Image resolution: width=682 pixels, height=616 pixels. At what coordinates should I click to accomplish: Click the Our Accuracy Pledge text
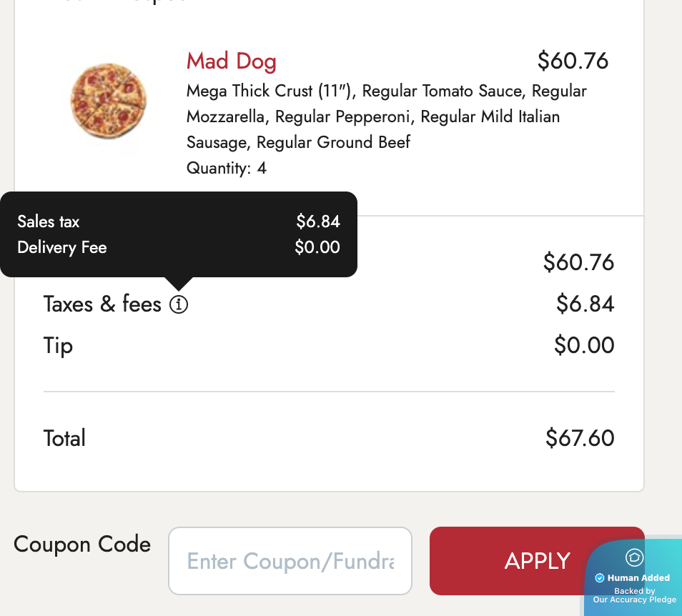point(634,600)
